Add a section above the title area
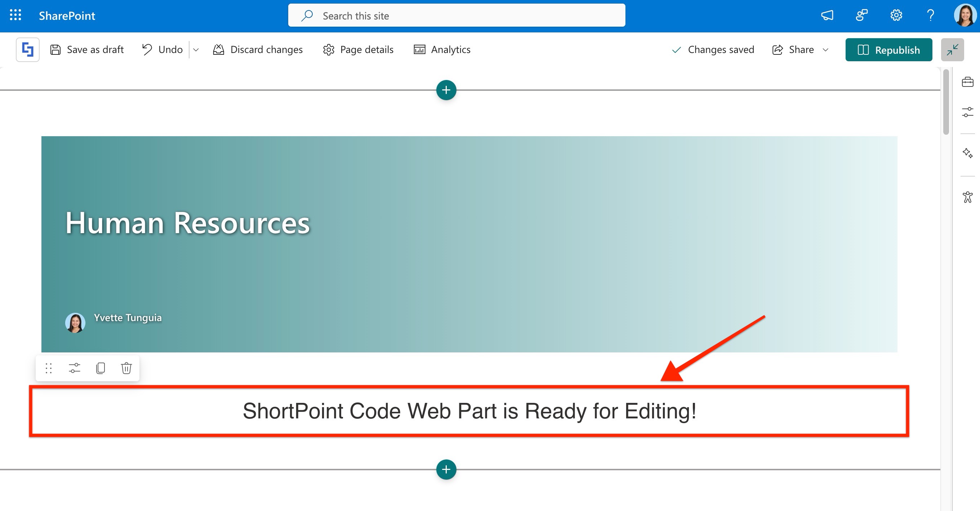This screenshot has height=511, width=980. (446, 90)
